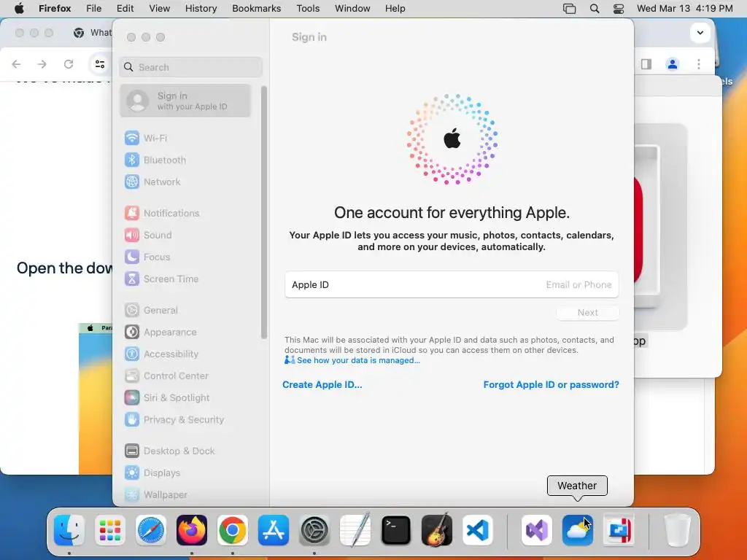
Task: Click the settings sidebar scrollbar
Action: pos(264,212)
